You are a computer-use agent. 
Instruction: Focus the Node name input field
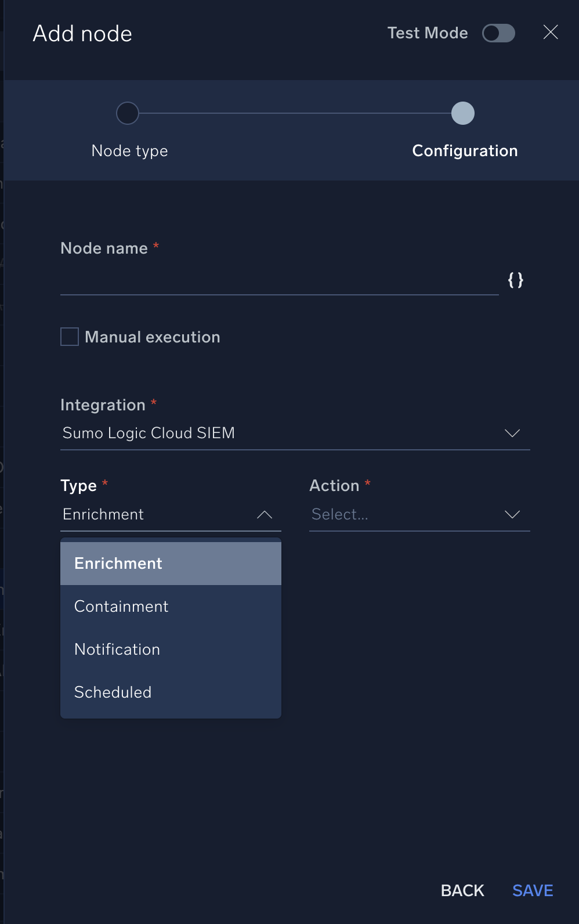tap(278, 281)
